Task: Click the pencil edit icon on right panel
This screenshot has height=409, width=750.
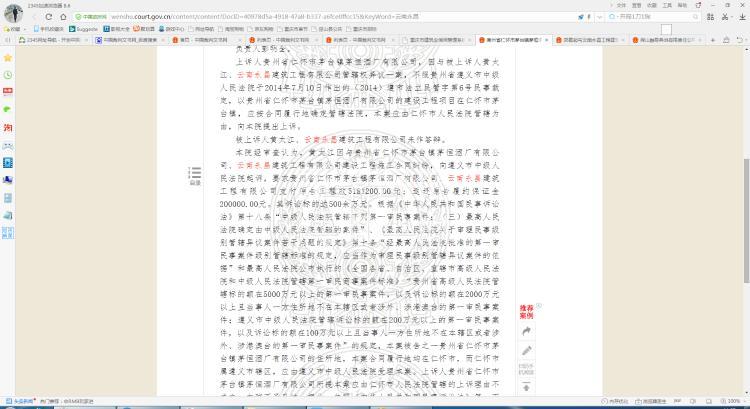Action: point(527,351)
